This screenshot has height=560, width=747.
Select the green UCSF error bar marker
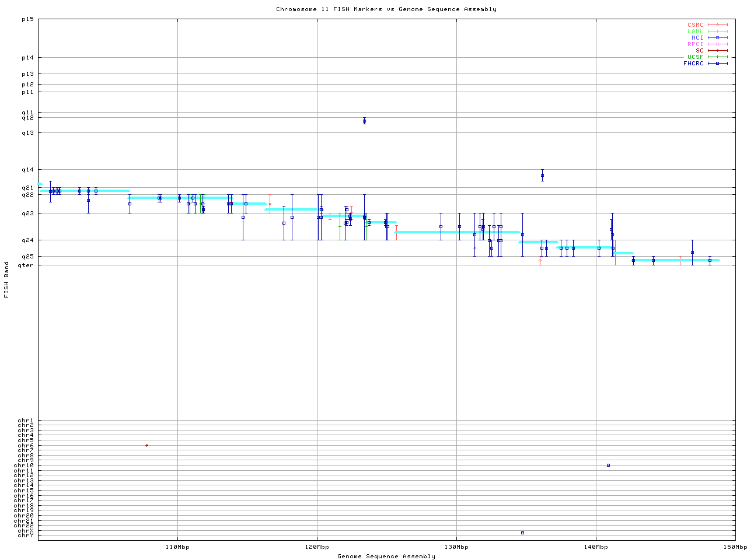click(340, 226)
